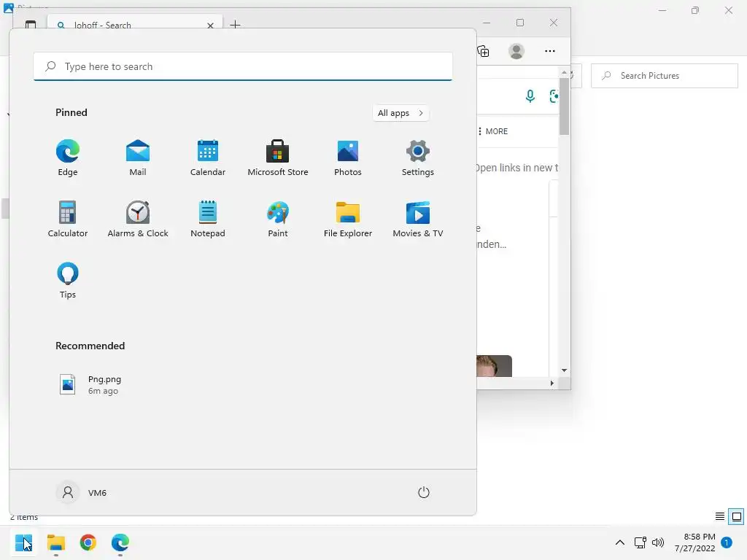Screen dimensions: 747x560
Task: Switch Explorer to details view icon
Action: pos(720,517)
